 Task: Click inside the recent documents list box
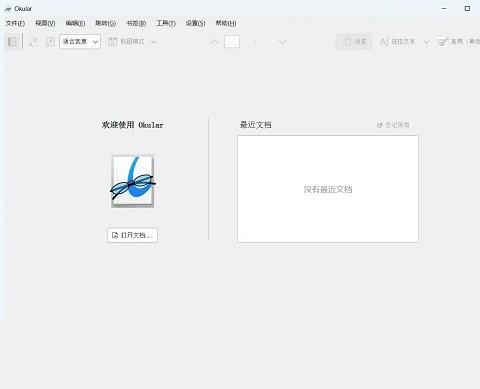[x=328, y=189]
